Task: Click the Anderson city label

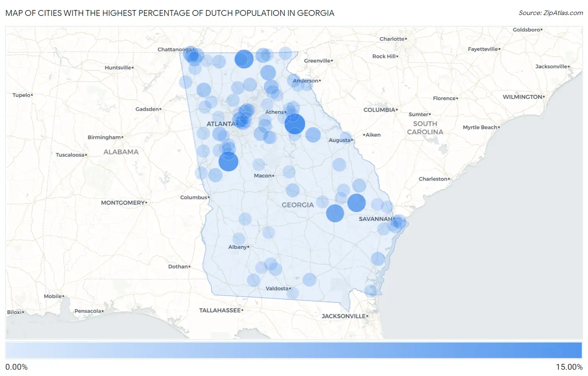Action: point(306,81)
